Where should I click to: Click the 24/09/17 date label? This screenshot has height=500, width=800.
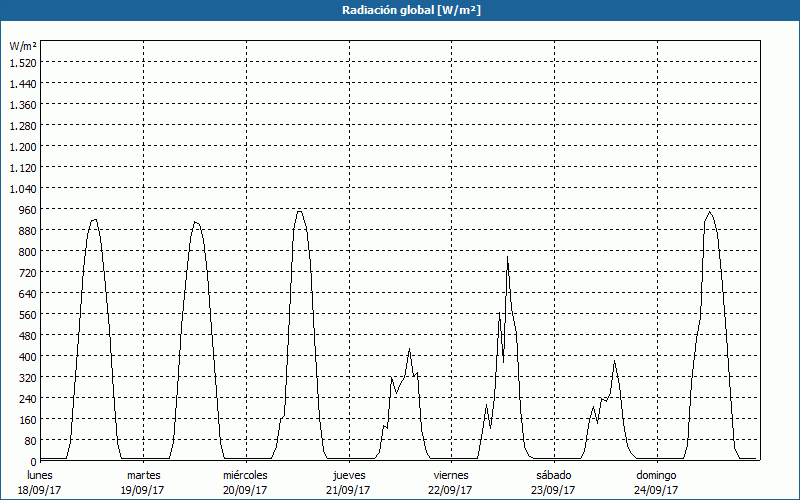tap(656, 490)
